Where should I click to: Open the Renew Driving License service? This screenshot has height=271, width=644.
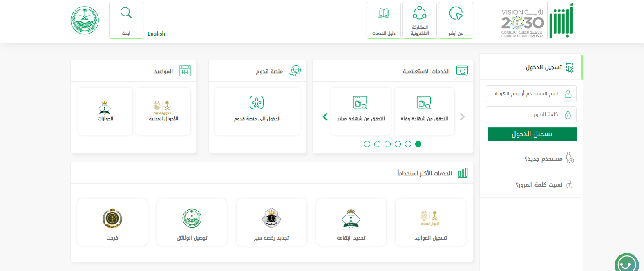click(271, 218)
